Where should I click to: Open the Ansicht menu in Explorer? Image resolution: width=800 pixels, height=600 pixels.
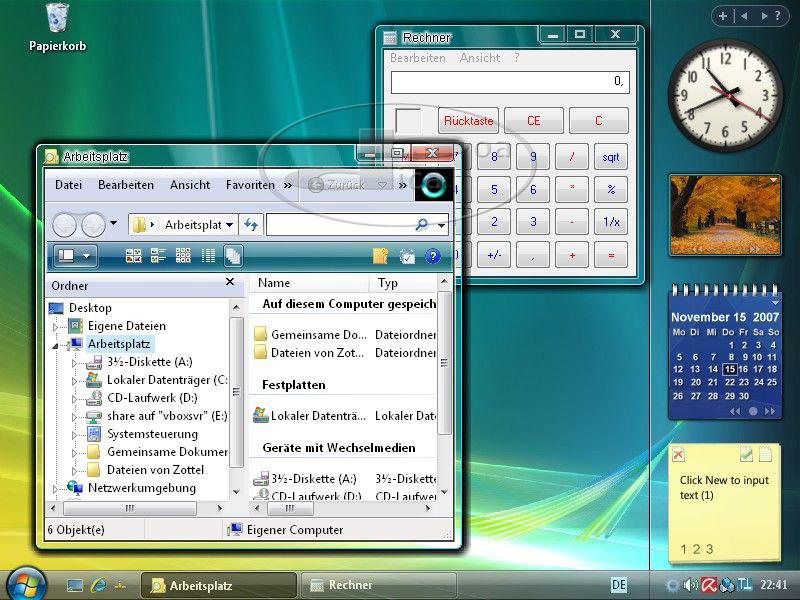click(190, 185)
